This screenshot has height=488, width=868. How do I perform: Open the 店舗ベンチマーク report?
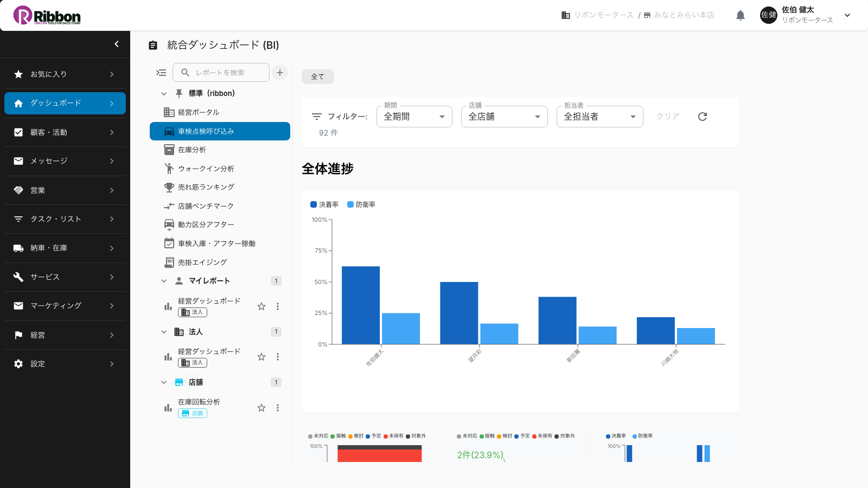point(220,206)
